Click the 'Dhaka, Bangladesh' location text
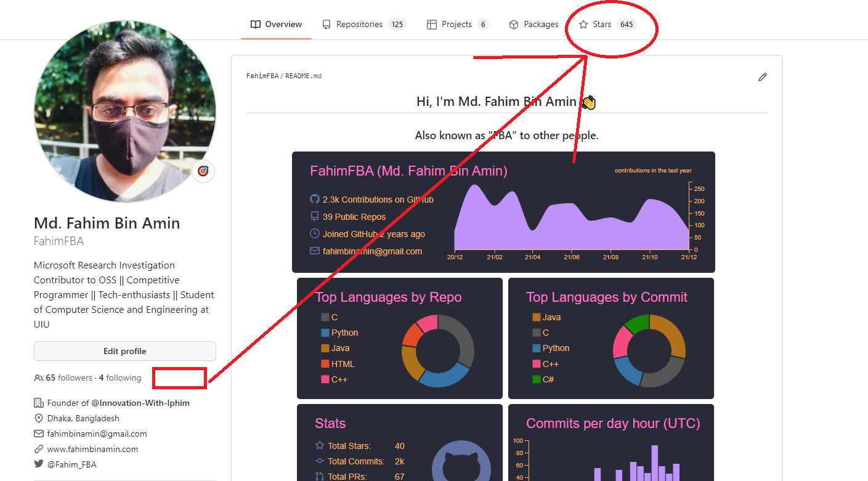Screen dimensions: 868x481 point(84,418)
